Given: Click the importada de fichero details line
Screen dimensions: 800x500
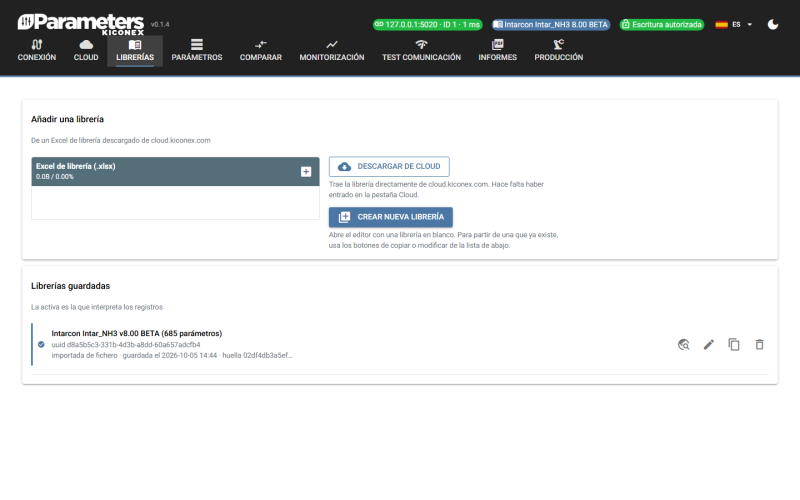Looking at the screenshot, I should [x=171, y=355].
